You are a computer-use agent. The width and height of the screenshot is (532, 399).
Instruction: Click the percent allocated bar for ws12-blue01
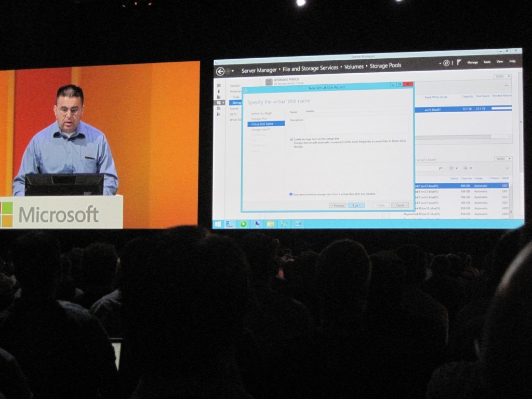tap(501, 108)
